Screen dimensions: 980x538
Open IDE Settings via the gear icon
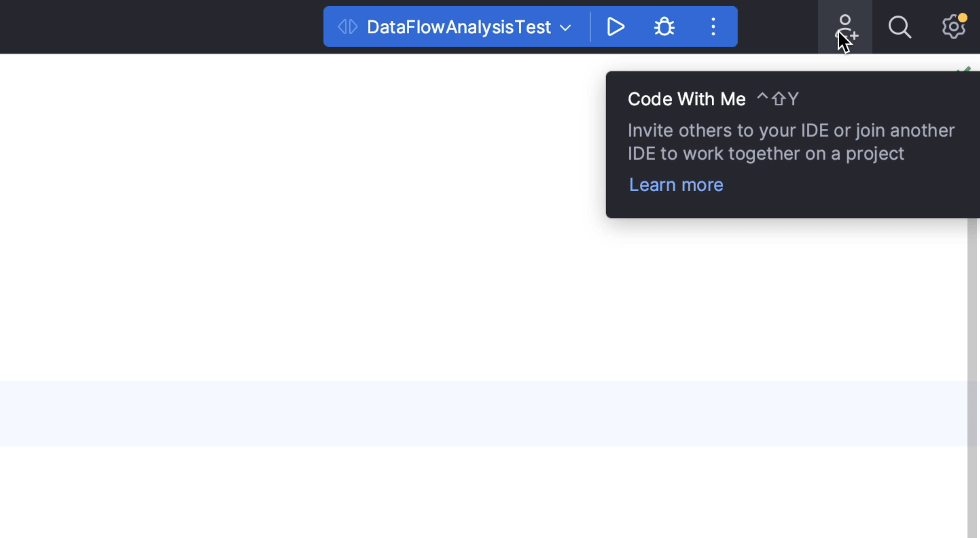(x=953, y=27)
